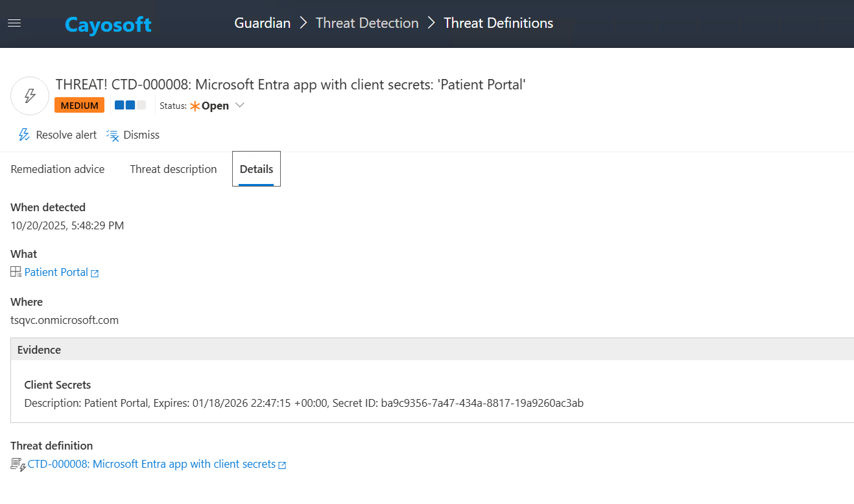Select the Details tab
The image size is (854, 504).
coord(256,169)
